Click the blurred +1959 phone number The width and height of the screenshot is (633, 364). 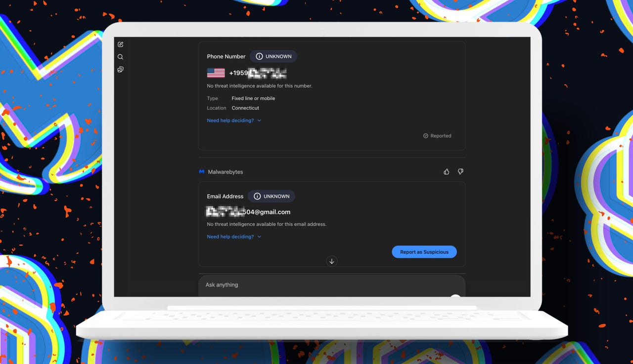coord(257,74)
